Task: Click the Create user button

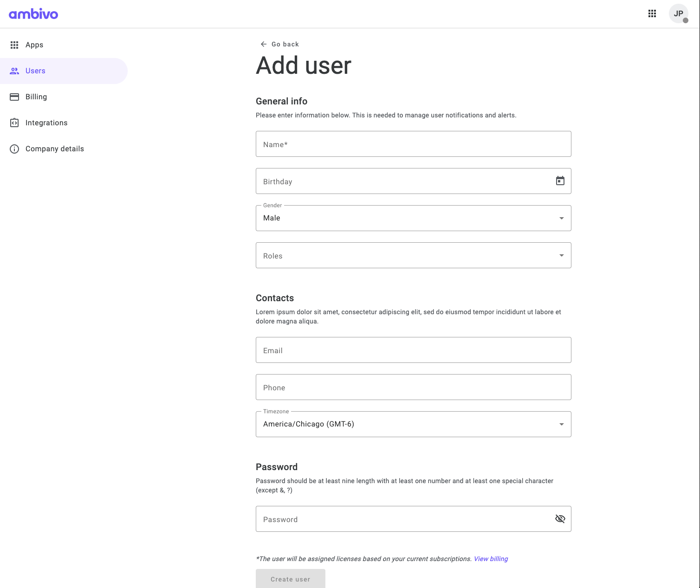Action: pos(290,579)
